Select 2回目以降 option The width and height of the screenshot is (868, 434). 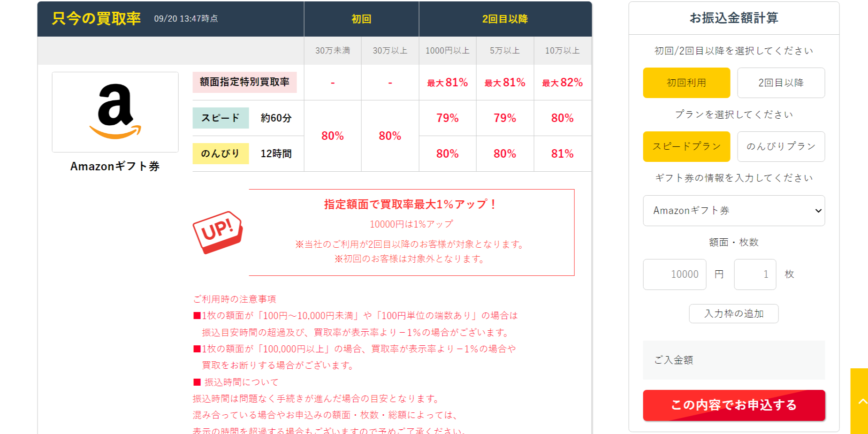780,83
